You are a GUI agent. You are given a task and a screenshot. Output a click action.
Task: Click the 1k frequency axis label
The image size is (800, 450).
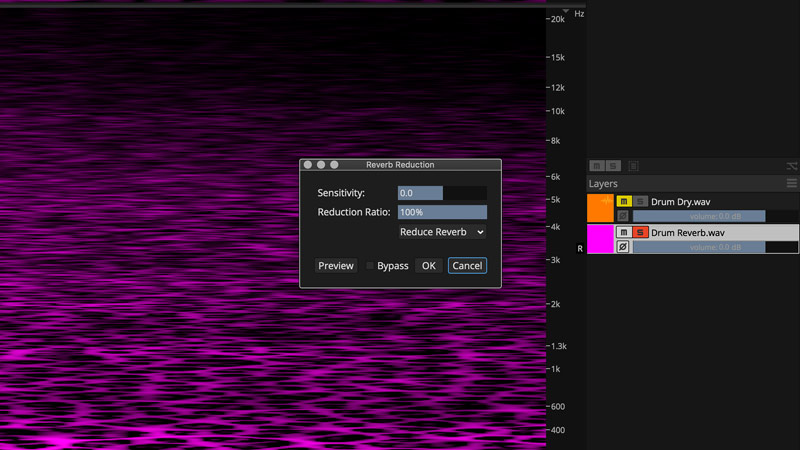click(555, 369)
